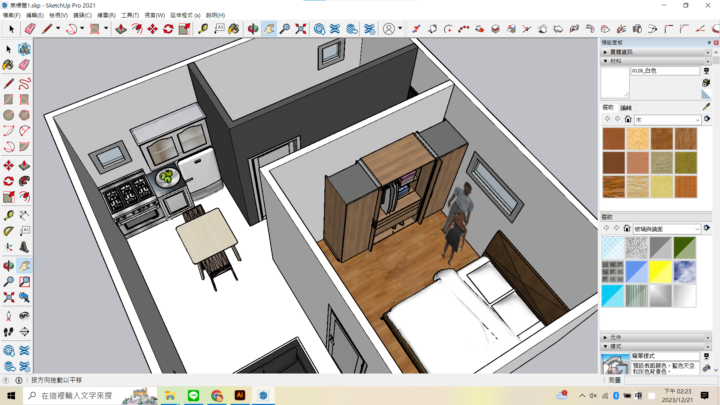Choose the Freehand tool in the left toolbar
Image resolution: width=720 pixels, height=405 pixels.
click(x=25, y=82)
